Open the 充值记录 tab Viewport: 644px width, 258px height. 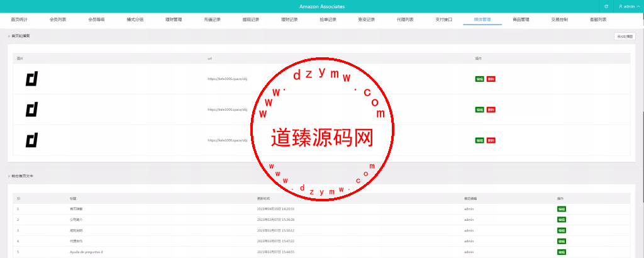point(212,20)
